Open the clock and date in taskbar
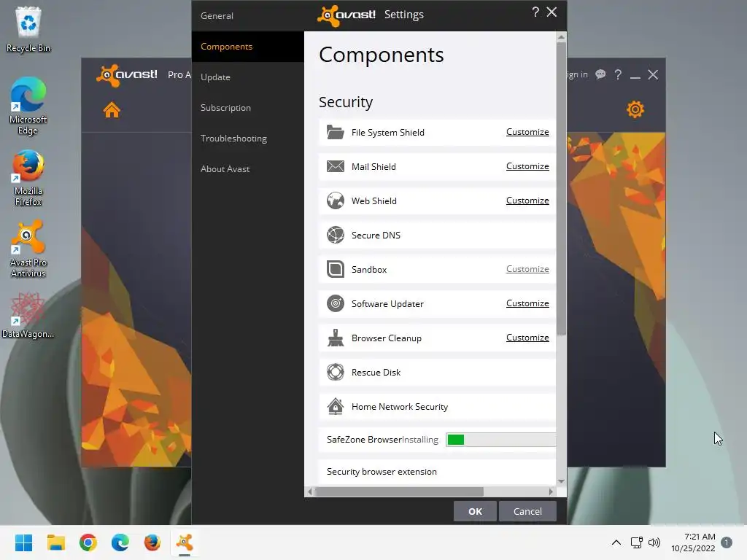 tap(693, 542)
